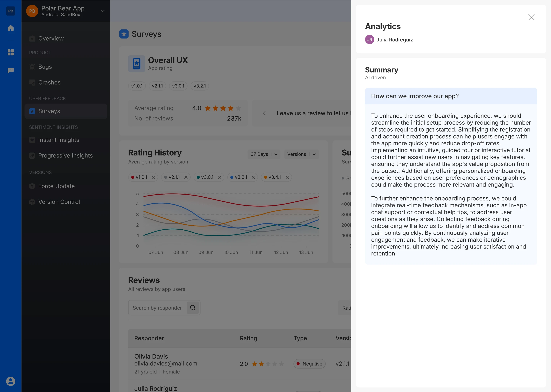Expand the Polar Bear App switcher chevron
The height and width of the screenshot is (392, 551).
click(103, 11)
